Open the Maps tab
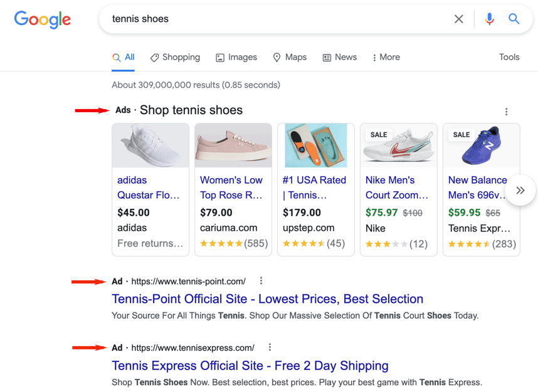The width and height of the screenshot is (538, 392). point(290,57)
